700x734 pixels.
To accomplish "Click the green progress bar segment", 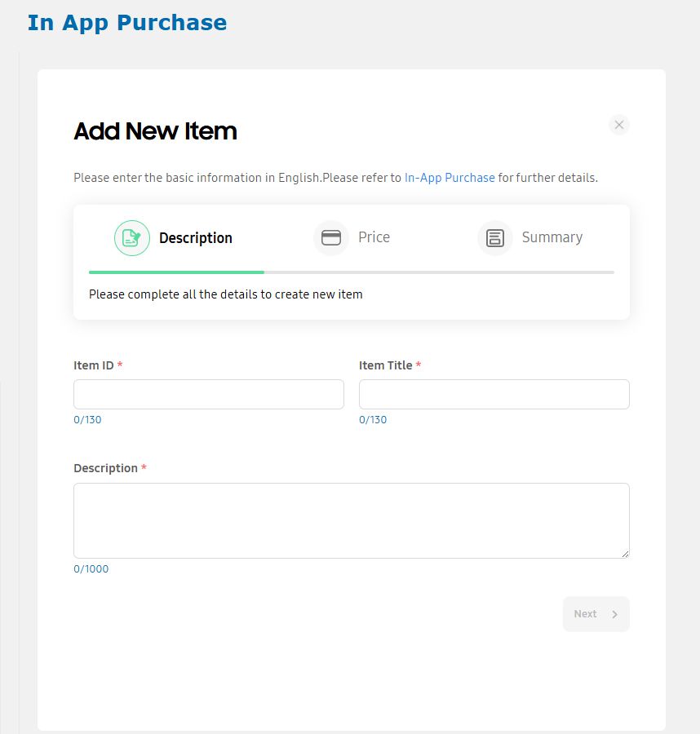I will tap(176, 272).
